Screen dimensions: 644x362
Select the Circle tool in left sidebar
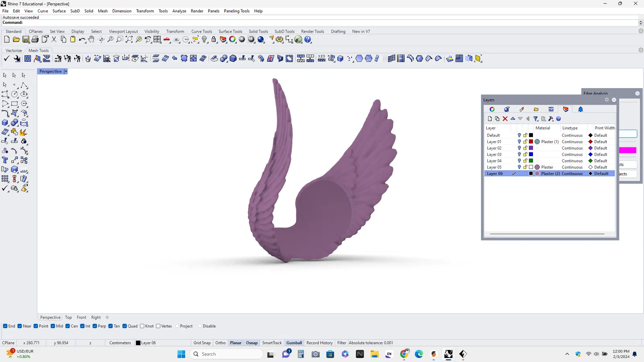pyautogui.click(x=14, y=94)
